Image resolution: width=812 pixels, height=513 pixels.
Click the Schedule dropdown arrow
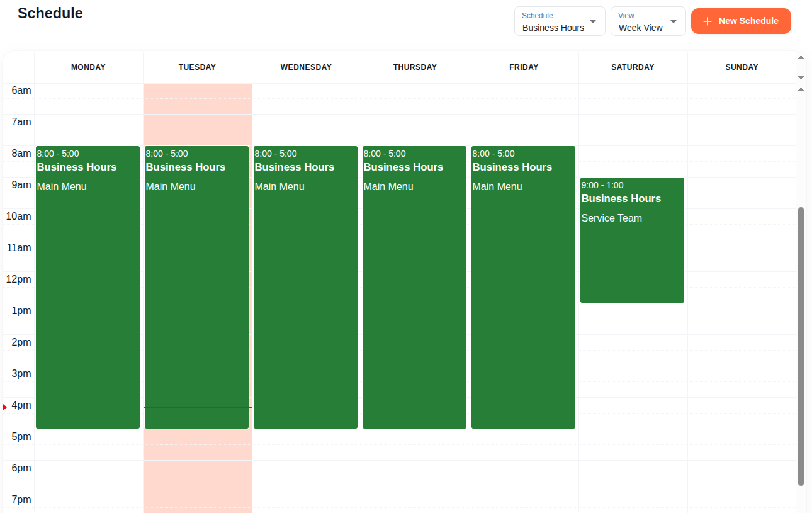coord(592,21)
